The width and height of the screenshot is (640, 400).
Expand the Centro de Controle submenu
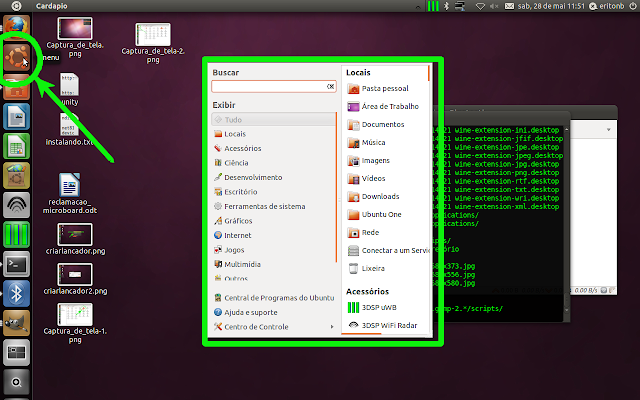[274, 327]
